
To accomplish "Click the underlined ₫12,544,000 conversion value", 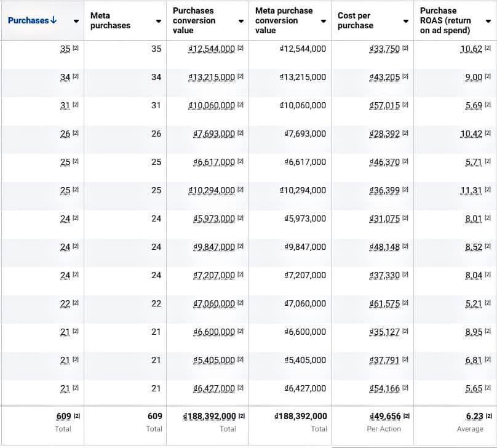I will pos(212,49).
